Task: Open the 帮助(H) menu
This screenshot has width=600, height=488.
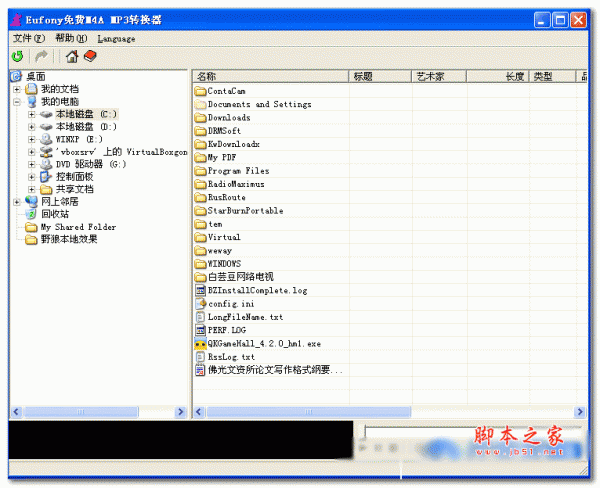Action: (71, 38)
